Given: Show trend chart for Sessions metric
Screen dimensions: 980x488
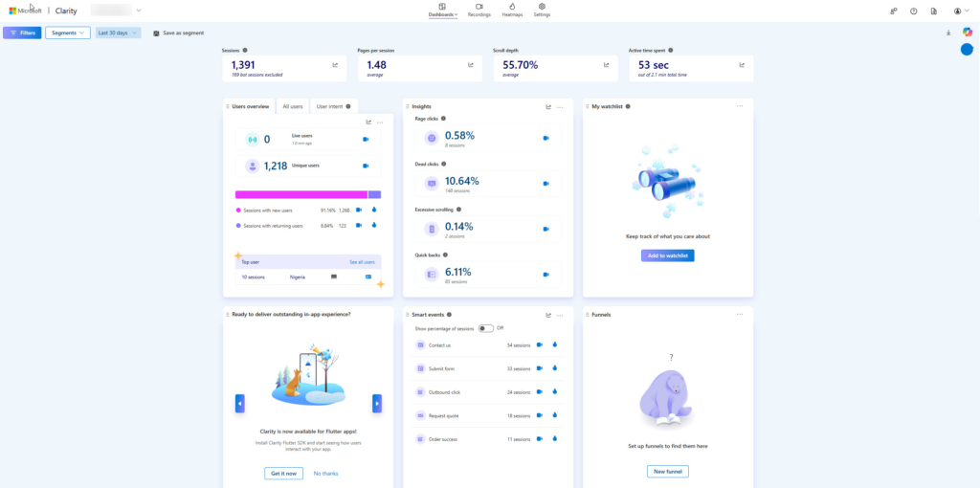Looking at the screenshot, I should 335,64.
